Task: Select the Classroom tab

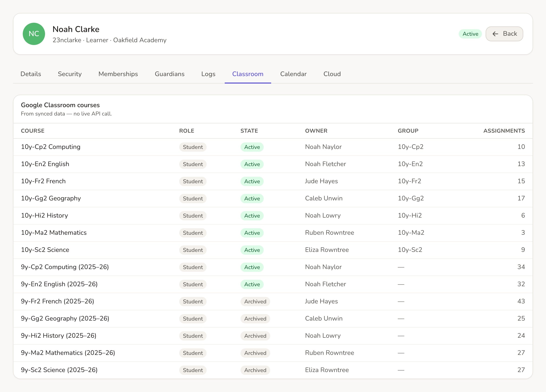Action: [248, 74]
